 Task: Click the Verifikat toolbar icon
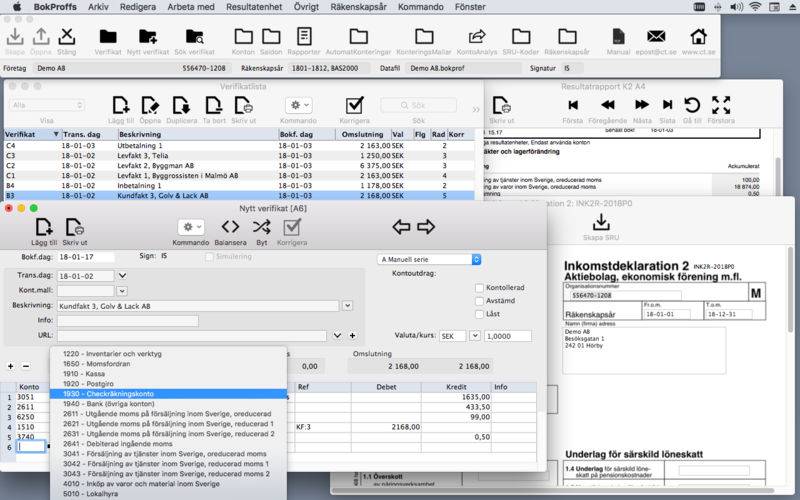pyautogui.click(x=107, y=38)
